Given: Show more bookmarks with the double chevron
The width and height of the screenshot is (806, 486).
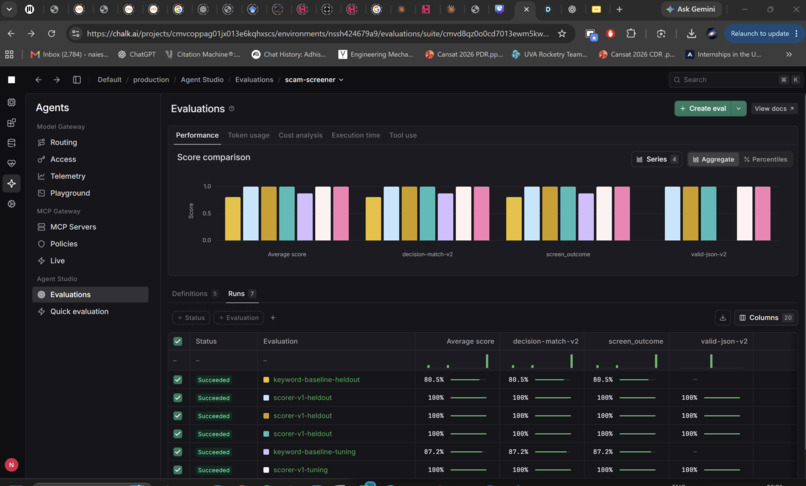Looking at the screenshot, I should (x=789, y=55).
